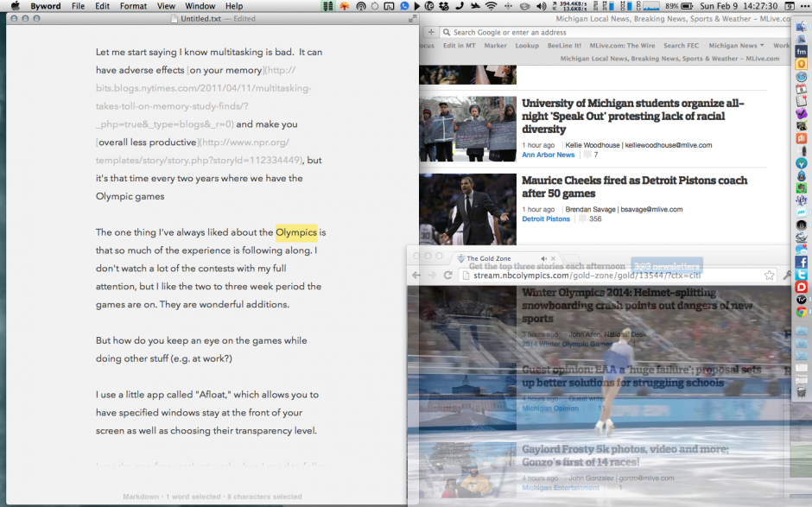
Task: Open the Reminders checklist icon in the Dock
Action: pyautogui.click(x=802, y=101)
